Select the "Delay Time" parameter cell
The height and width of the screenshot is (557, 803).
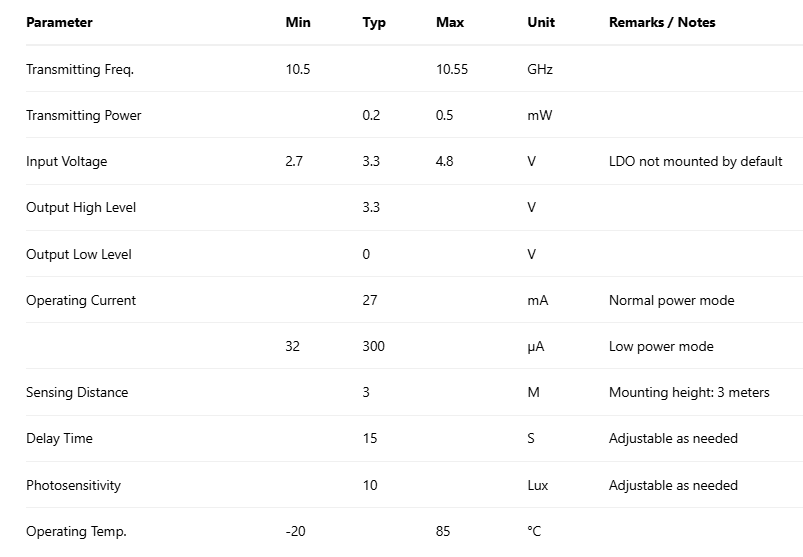(59, 438)
